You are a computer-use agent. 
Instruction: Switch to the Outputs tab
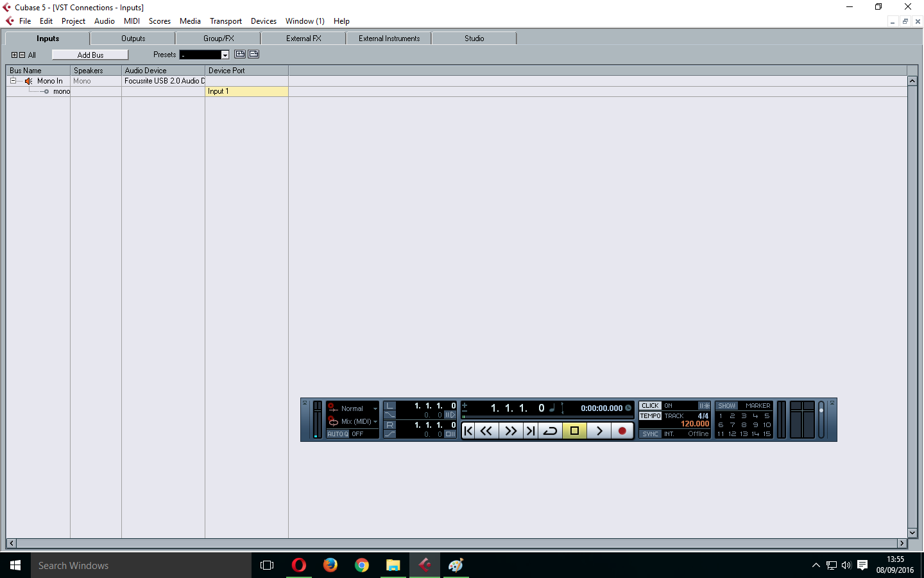[x=133, y=39]
